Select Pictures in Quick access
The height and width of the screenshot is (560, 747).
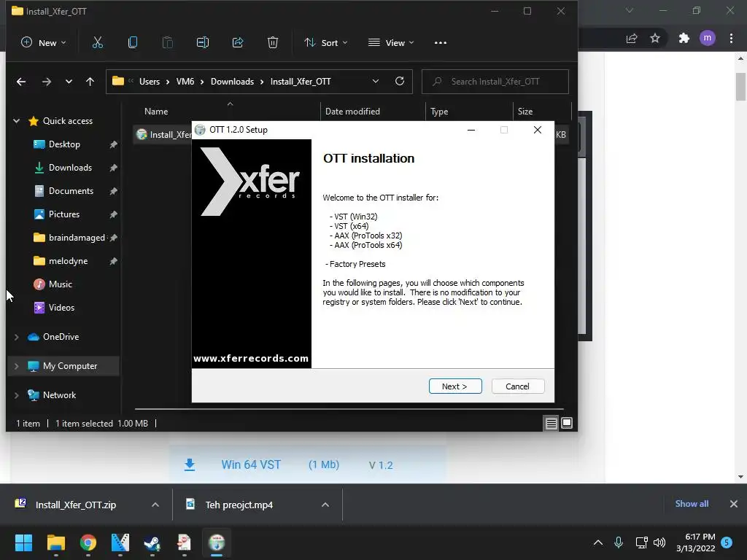[x=64, y=214]
